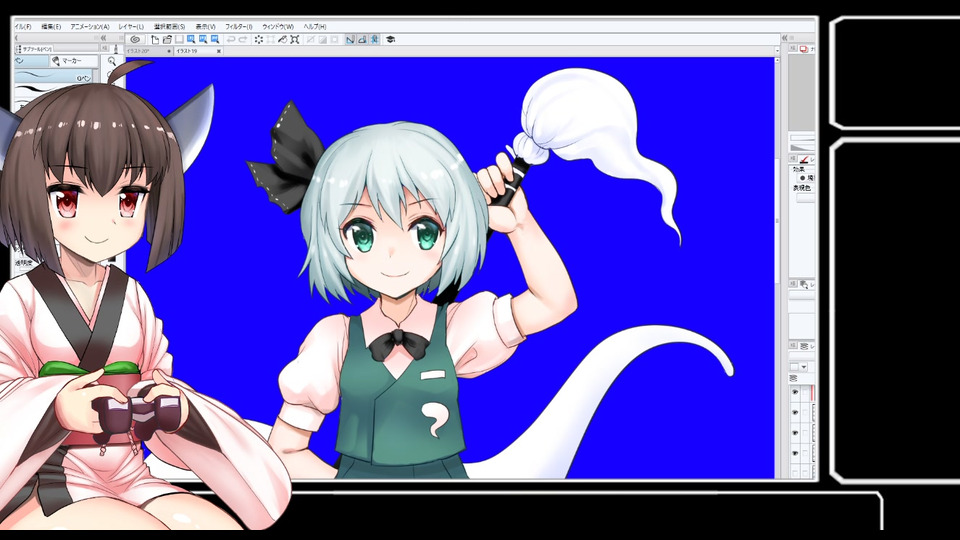960x540 pixels.
Task: Collapse the right palette dock chevrons
Action: pyautogui.click(x=784, y=38)
